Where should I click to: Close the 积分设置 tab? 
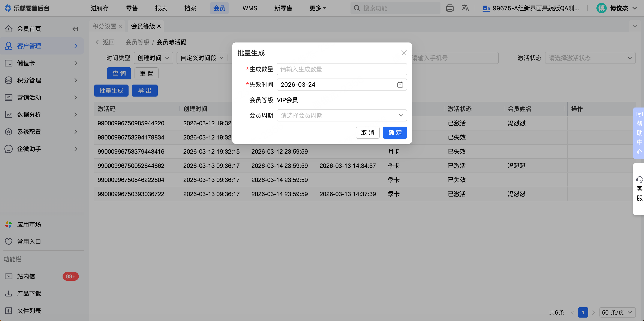[120, 26]
